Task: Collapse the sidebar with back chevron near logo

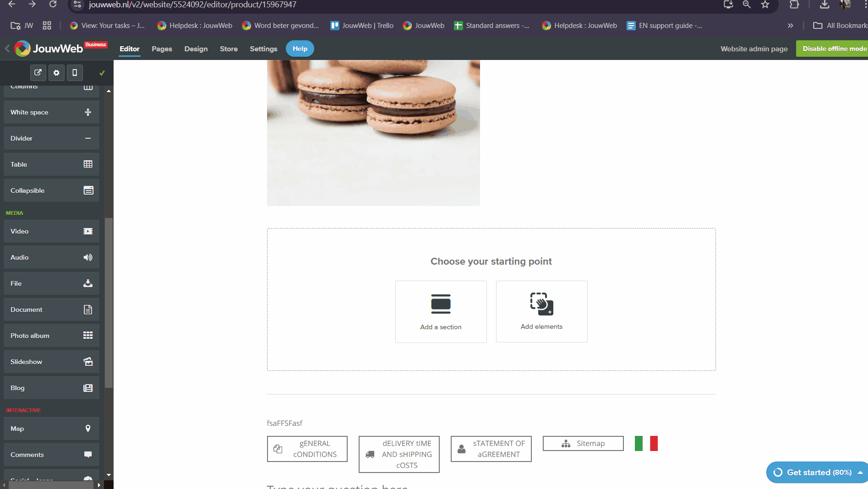Action: click(7, 49)
